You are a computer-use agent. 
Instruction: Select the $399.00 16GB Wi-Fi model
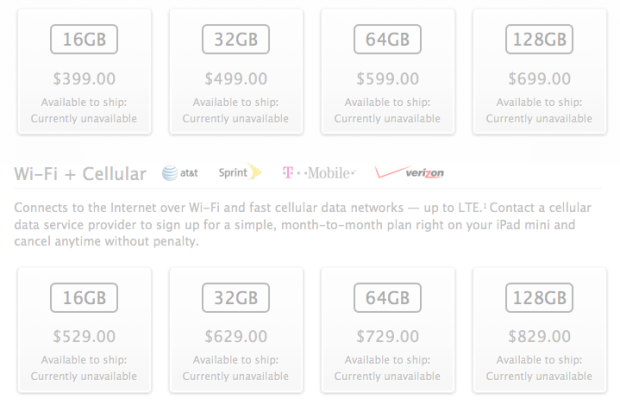pyautogui.click(x=84, y=72)
